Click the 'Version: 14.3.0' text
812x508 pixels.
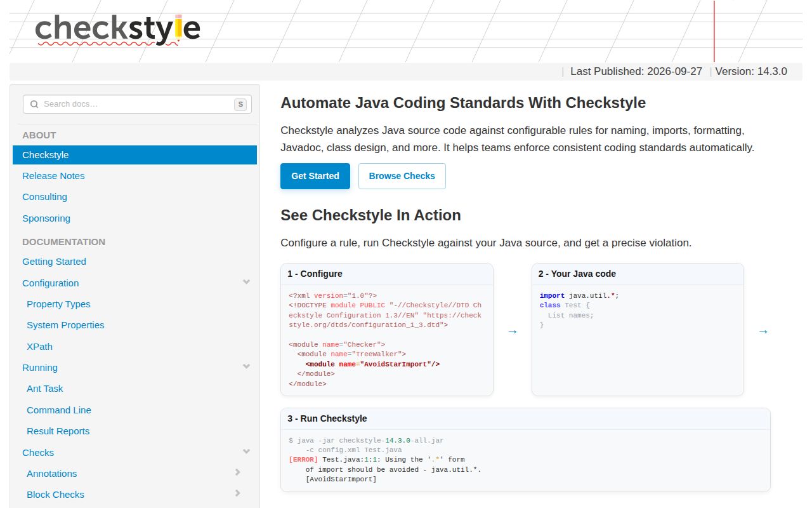(751, 71)
